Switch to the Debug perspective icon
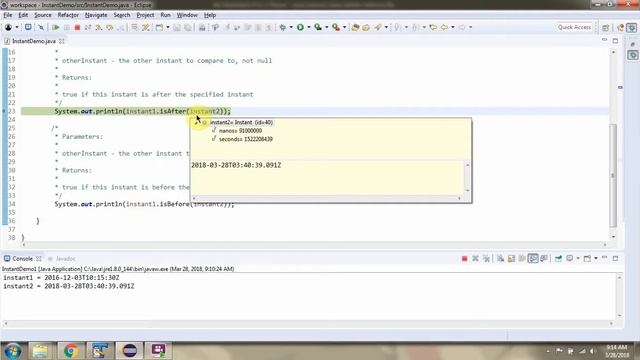The width and height of the screenshot is (640, 360). (x=631, y=27)
